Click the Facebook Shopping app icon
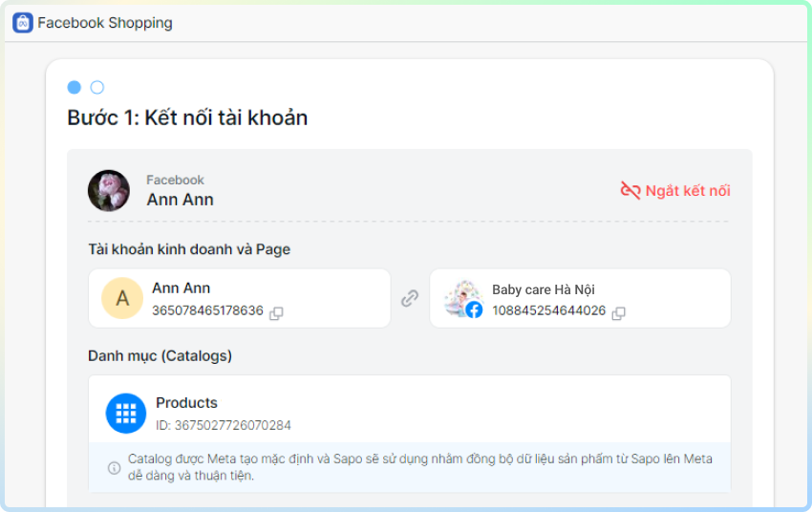The width and height of the screenshot is (812, 512). tap(23, 23)
